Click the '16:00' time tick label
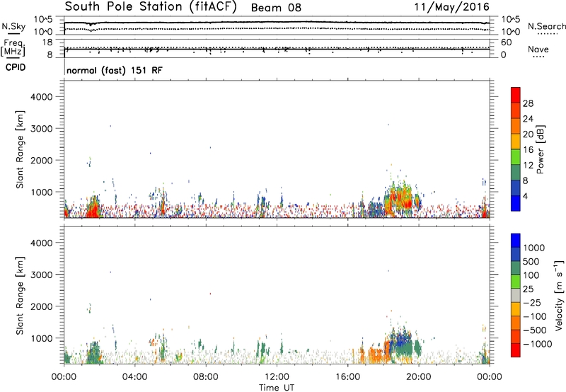The width and height of the screenshot is (566, 392). point(347,377)
